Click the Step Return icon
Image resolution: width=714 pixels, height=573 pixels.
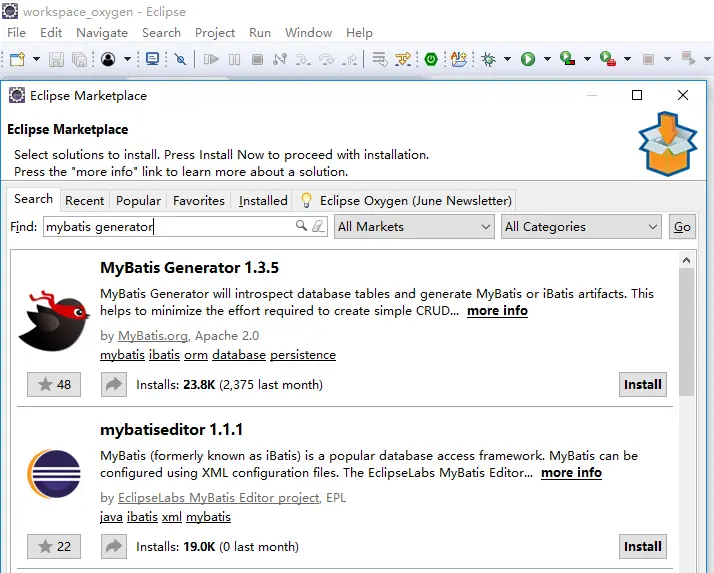coord(350,59)
